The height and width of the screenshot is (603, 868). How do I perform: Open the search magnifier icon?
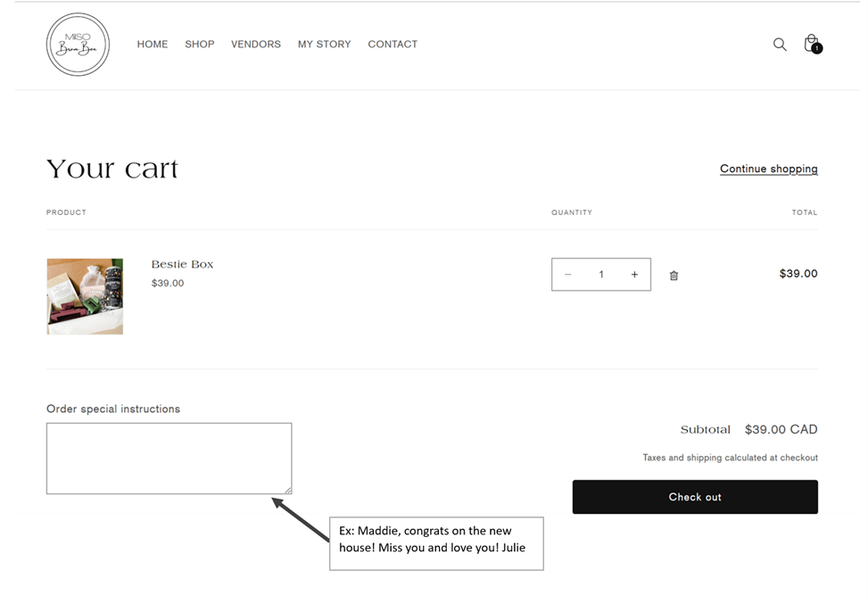[779, 45]
